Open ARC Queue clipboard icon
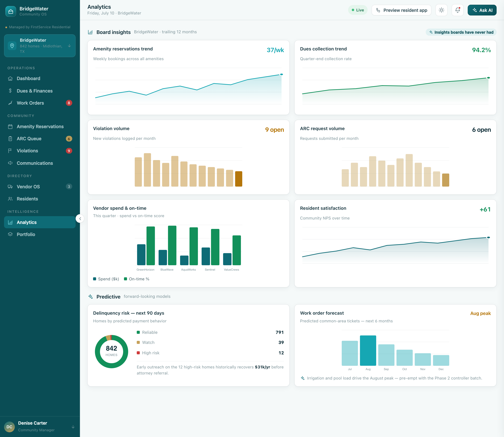 click(10, 138)
